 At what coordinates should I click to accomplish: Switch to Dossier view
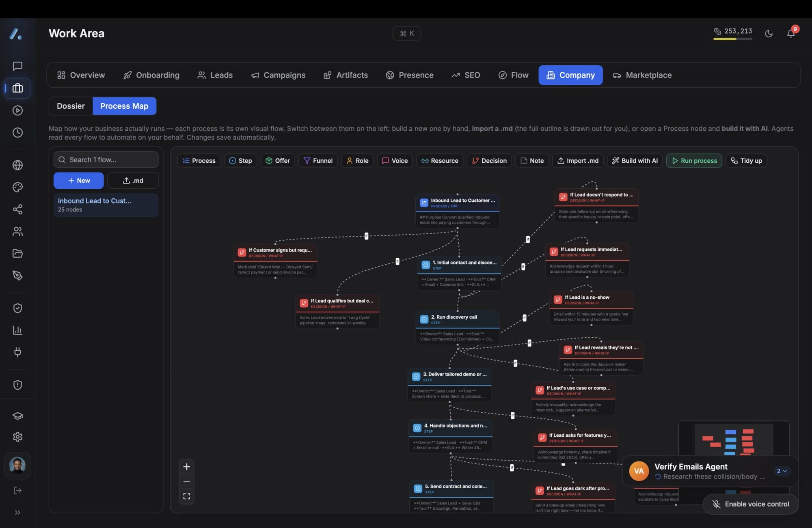pyautogui.click(x=71, y=106)
